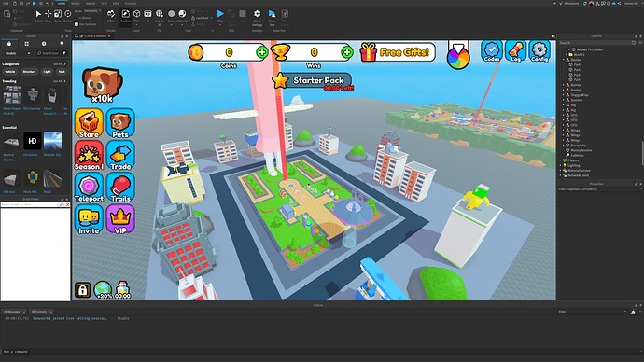Add wins with the green plus

[x=347, y=52]
